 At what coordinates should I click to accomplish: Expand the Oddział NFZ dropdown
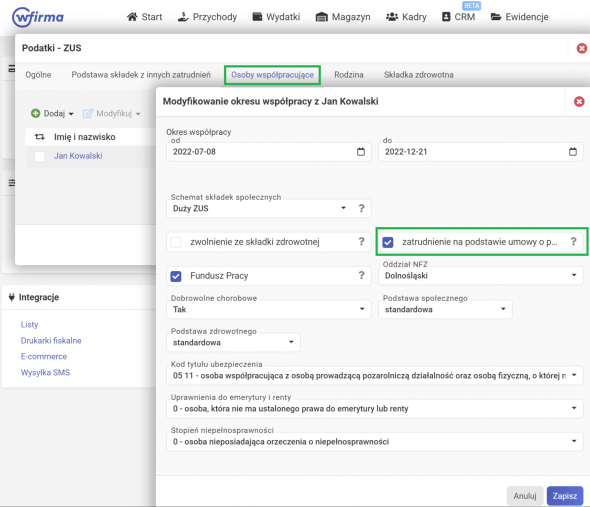481,276
